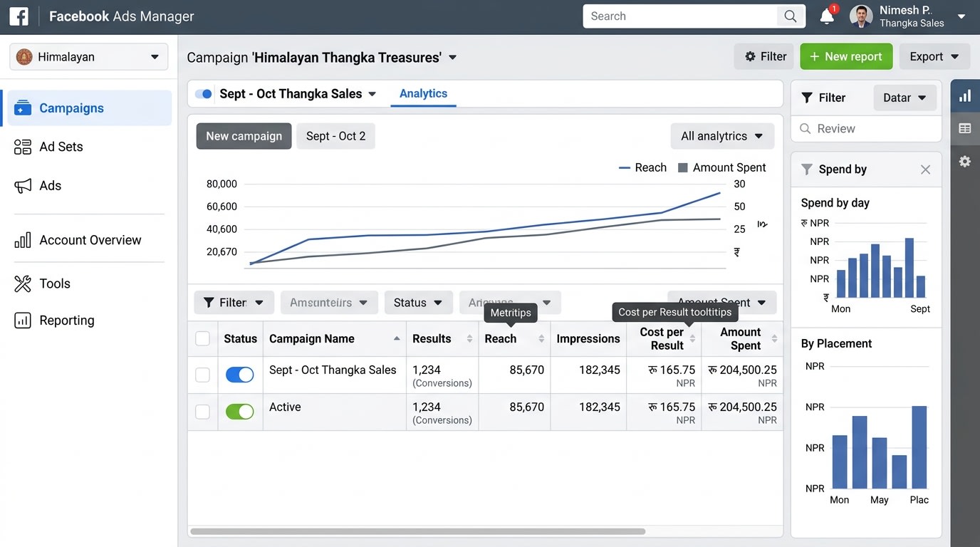The height and width of the screenshot is (547, 980).
Task: Open the bar chart view in right rail
Action: 965,95
